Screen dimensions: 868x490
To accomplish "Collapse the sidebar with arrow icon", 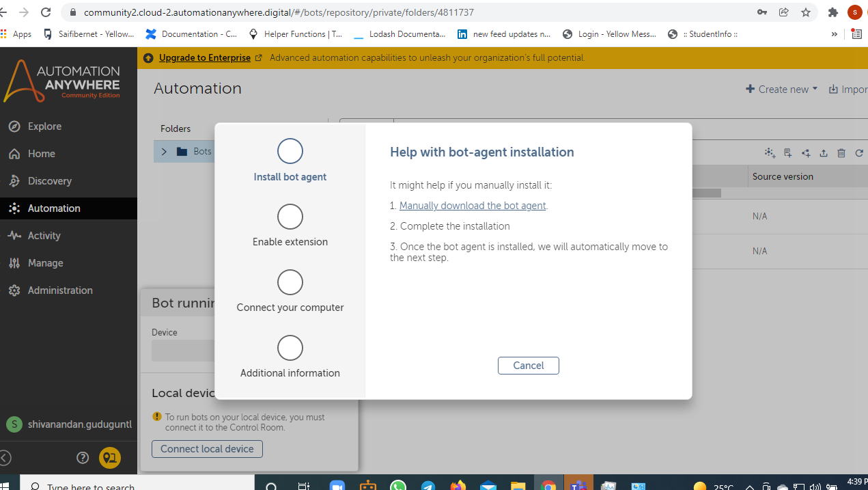I will [5, 458].
